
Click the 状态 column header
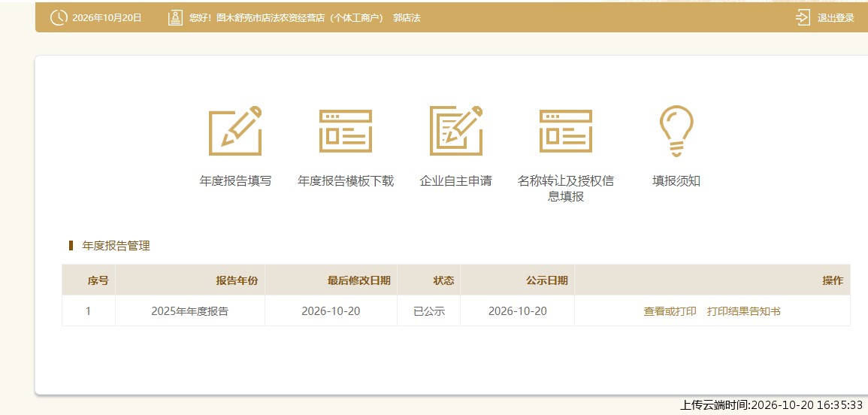(x=443, y=280)
